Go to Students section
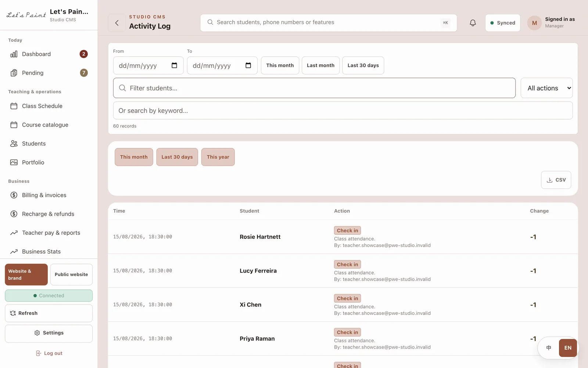 (x=49, y=144)
